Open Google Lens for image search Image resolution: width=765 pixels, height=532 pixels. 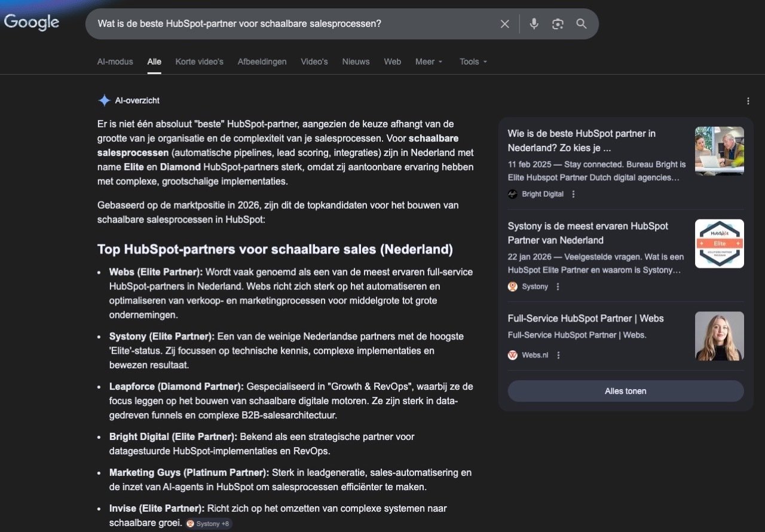pos(557,24)
